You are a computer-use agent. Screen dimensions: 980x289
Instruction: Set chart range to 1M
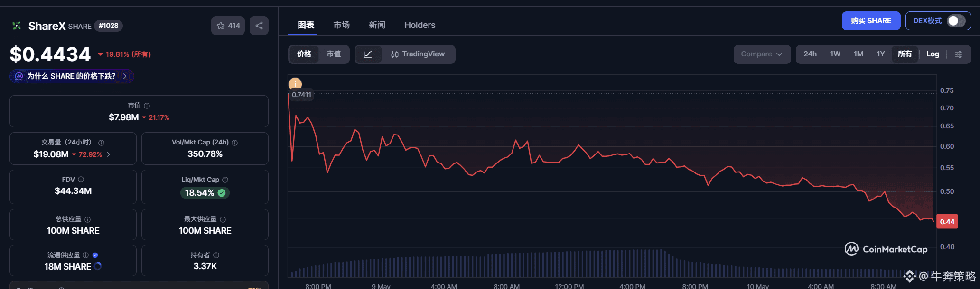point(859,54)
